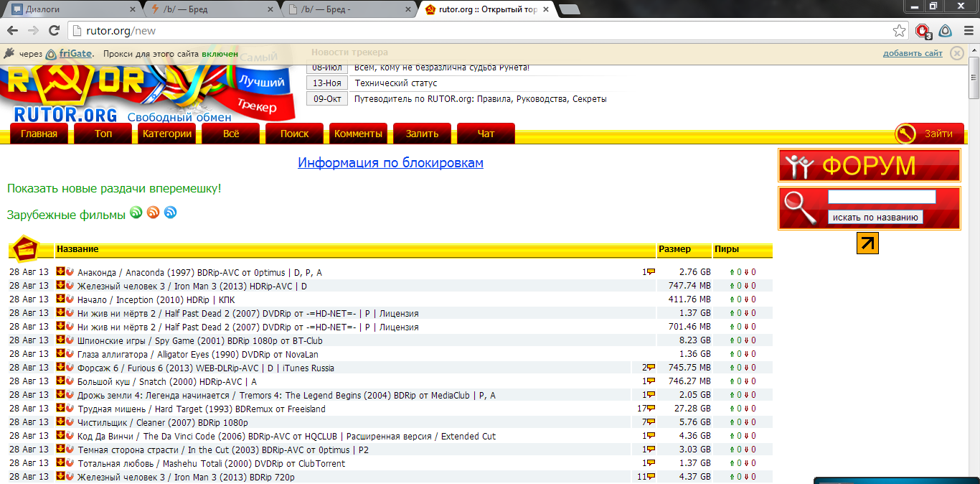Open a new browser tab
Screen dimensions: 980x484
(x=570, y=9)
